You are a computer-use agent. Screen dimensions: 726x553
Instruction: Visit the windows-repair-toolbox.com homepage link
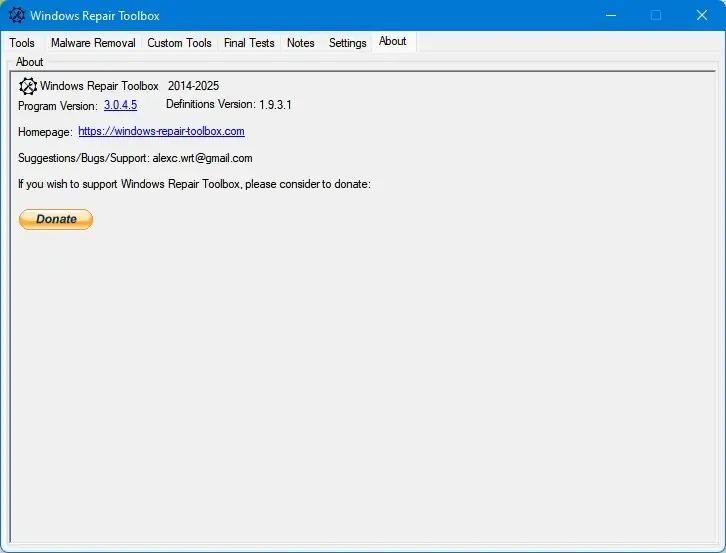[161, 132]
